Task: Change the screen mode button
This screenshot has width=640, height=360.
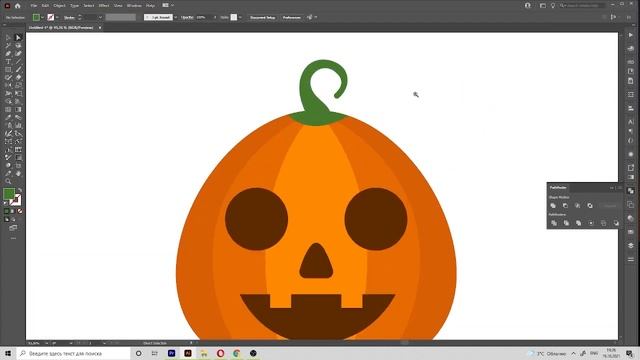Action: pos(13,227)
